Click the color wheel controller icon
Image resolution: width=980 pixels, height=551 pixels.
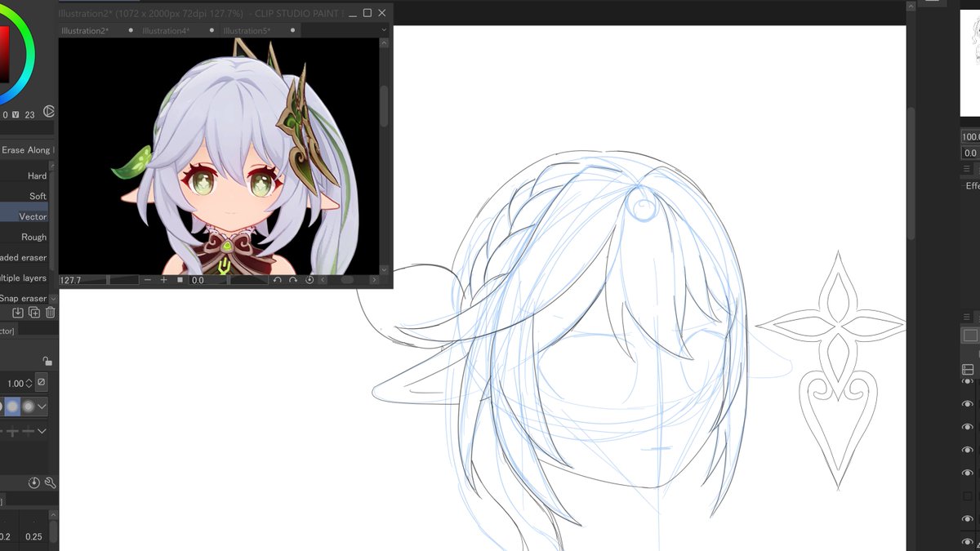[49, 111]
